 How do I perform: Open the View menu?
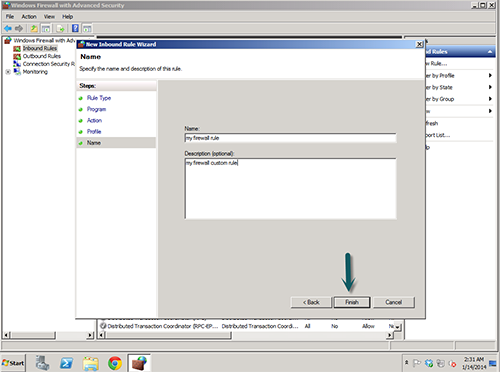click(49, 16)
